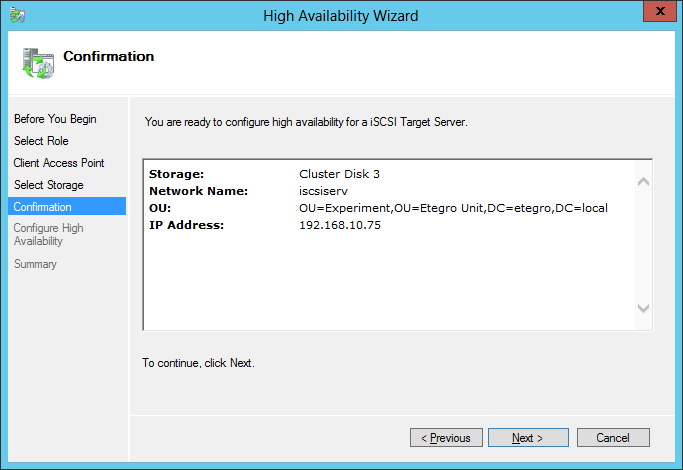Go to Before You Begin step
Image resolution: width=683 pixels, height=470 pixels.
[x=55, y=119]
